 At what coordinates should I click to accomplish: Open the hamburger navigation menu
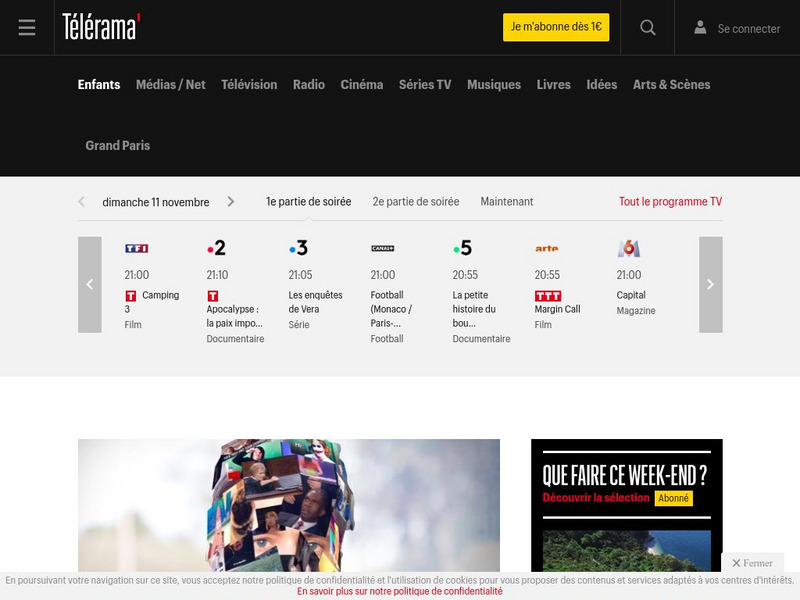(27, 27)
